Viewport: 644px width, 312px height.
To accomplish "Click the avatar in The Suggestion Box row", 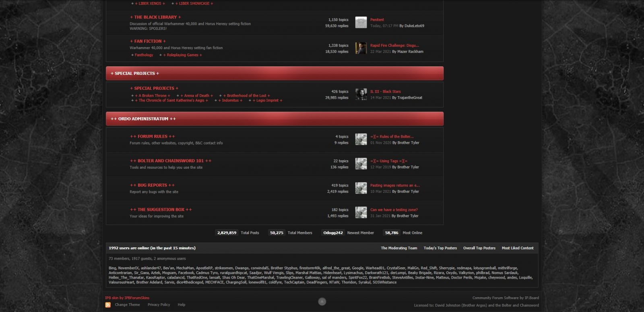I will [x=361, y=213].
